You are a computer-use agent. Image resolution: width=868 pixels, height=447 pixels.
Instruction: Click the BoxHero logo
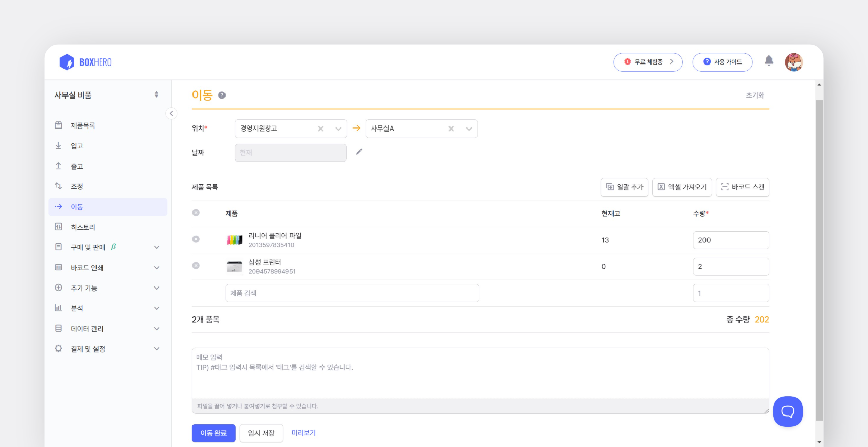[x=85, y=62]
